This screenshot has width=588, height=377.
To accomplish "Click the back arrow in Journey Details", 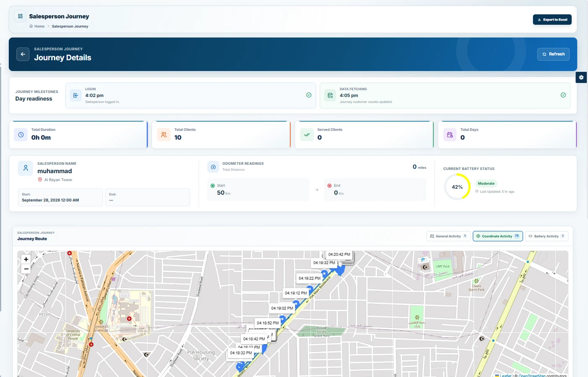I will tap(23, 54).
